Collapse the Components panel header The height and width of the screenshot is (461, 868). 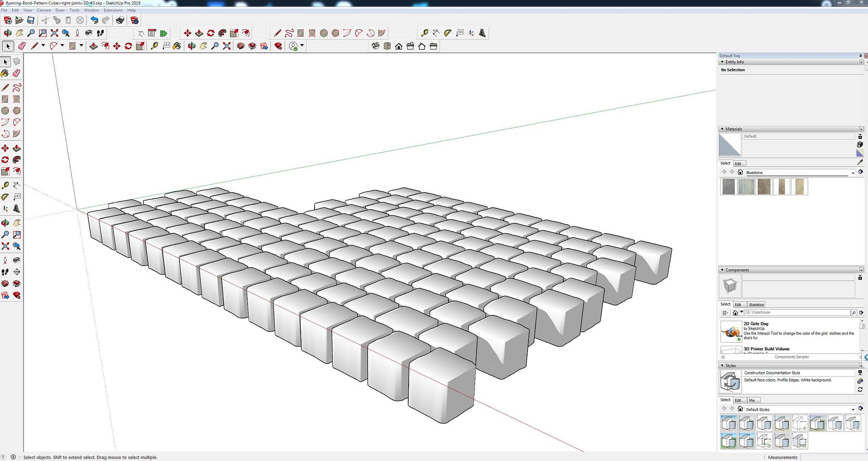(x=722, y=270)
